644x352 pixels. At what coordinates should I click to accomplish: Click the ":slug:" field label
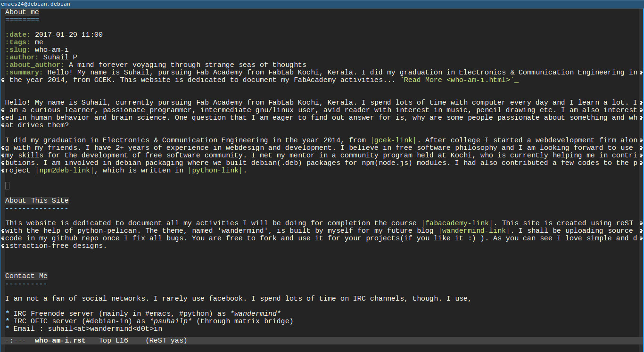click(x=18, y=50)
